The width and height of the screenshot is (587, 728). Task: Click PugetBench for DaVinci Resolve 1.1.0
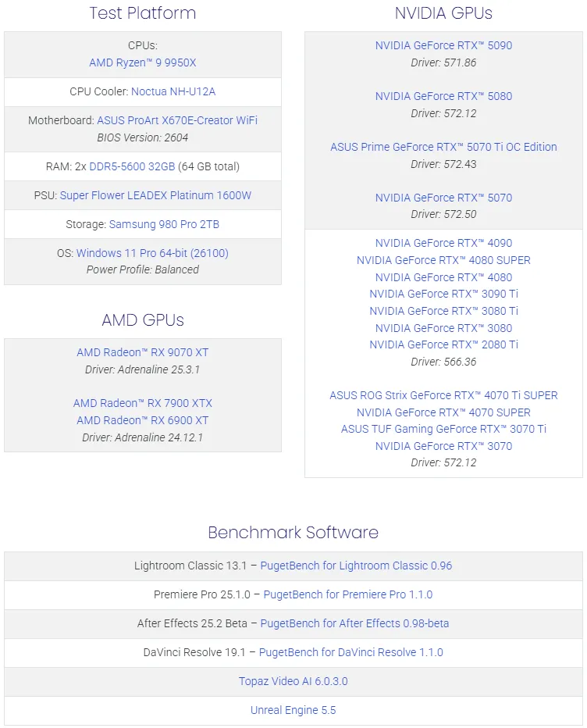click(x=351, y=652)
